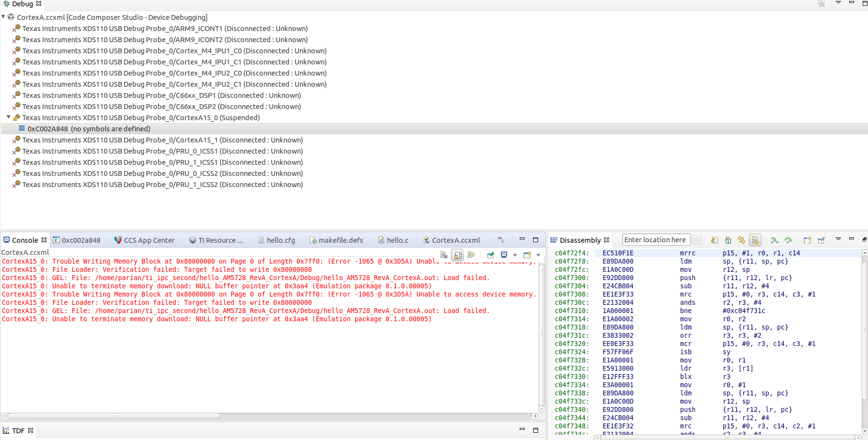The width and height of the screenshot is (868, 440).
Task: Toggle word wrap in the Console view
Action: coord(471,254)
